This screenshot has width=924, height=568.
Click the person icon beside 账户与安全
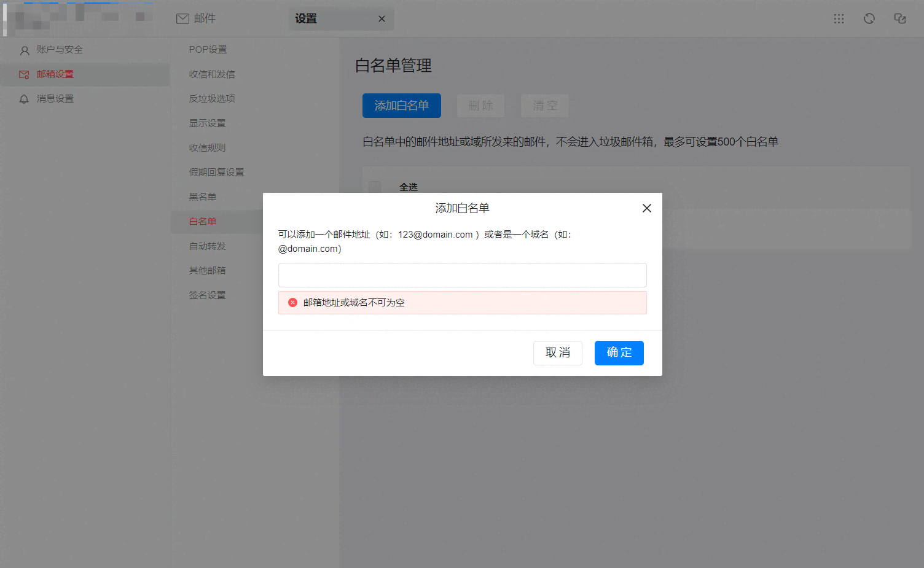pyautogui.click(x=25, y=50)
